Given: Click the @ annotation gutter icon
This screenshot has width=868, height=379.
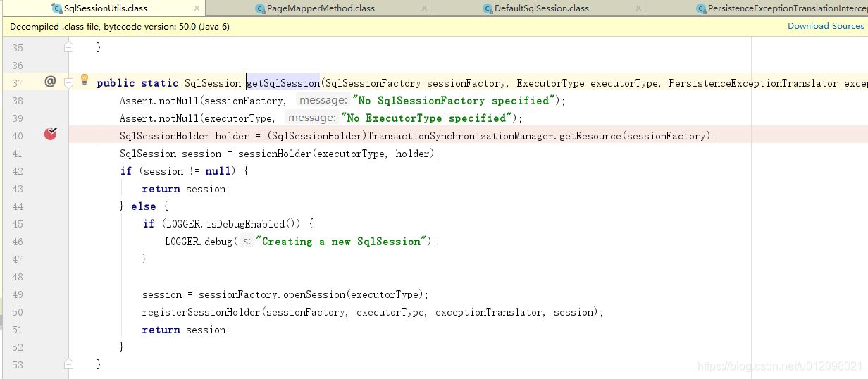Looking at the screenshot, I should coord(50,82).
